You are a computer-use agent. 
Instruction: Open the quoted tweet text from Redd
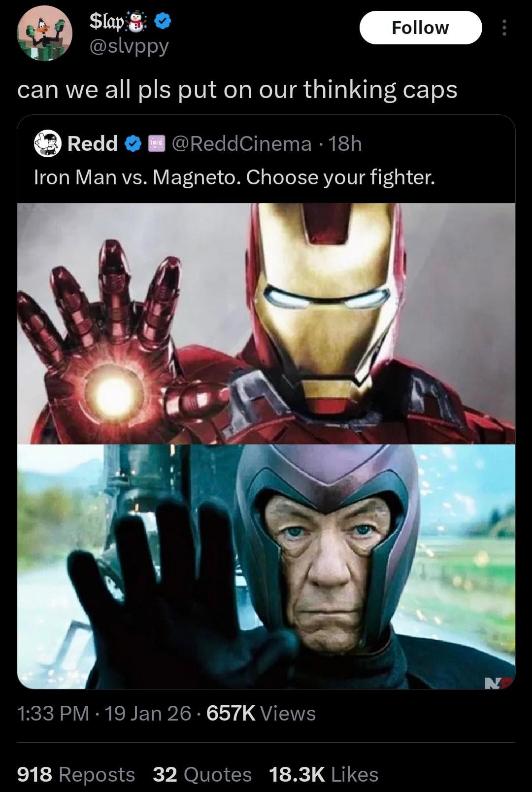(x=234, y=177)
